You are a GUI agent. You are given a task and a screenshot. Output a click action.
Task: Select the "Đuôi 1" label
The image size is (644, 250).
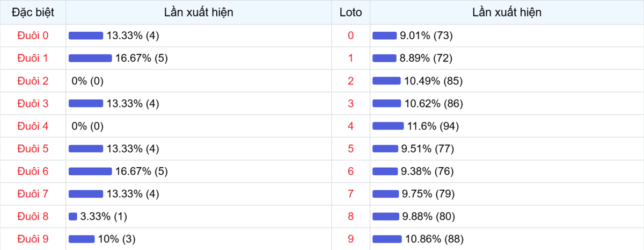tap(33, 58)
